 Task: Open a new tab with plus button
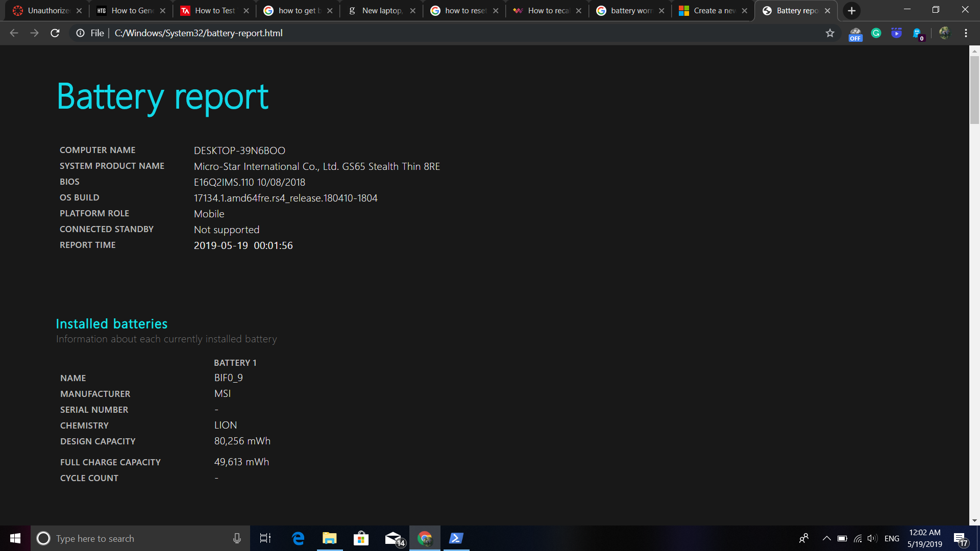[x=851, y=11]
